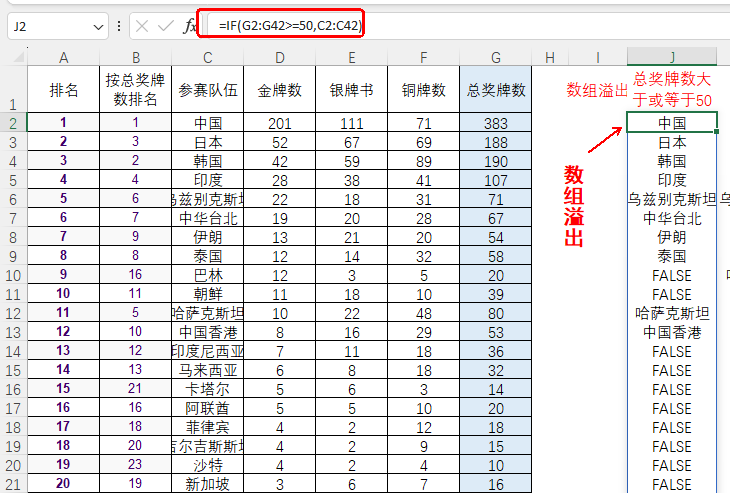Select cell G13 with value 53
Image resolution: width=730 pixels, height=493 pixels.
(x=495, y=332)
